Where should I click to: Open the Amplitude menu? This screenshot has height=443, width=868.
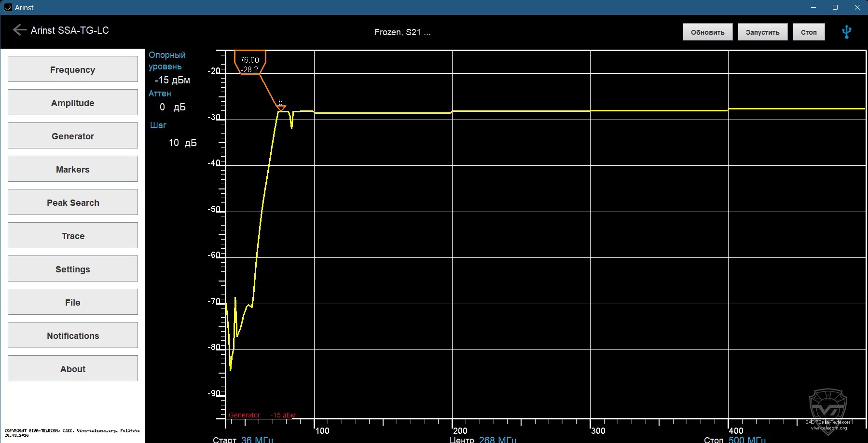pos(73,102)
